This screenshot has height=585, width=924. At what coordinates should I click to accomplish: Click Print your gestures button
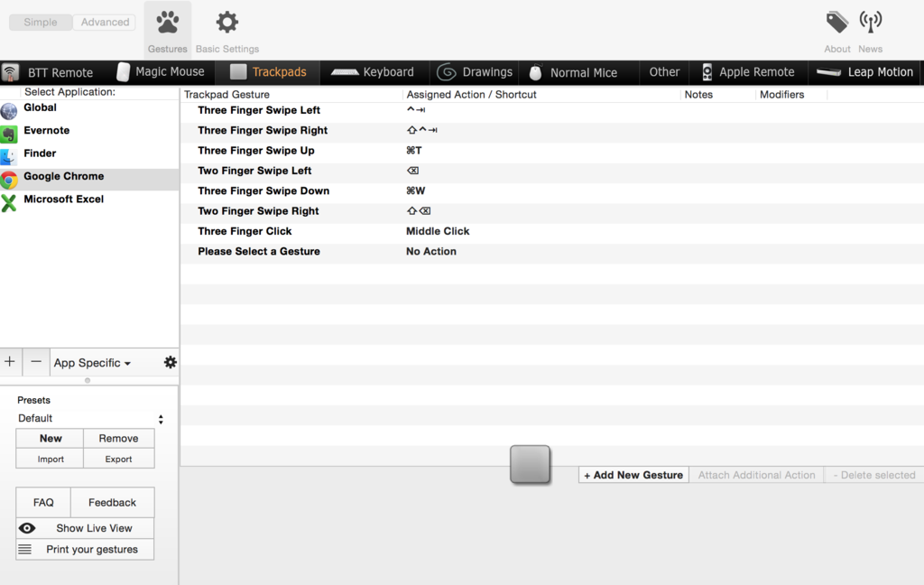click(x=85, y=550)
